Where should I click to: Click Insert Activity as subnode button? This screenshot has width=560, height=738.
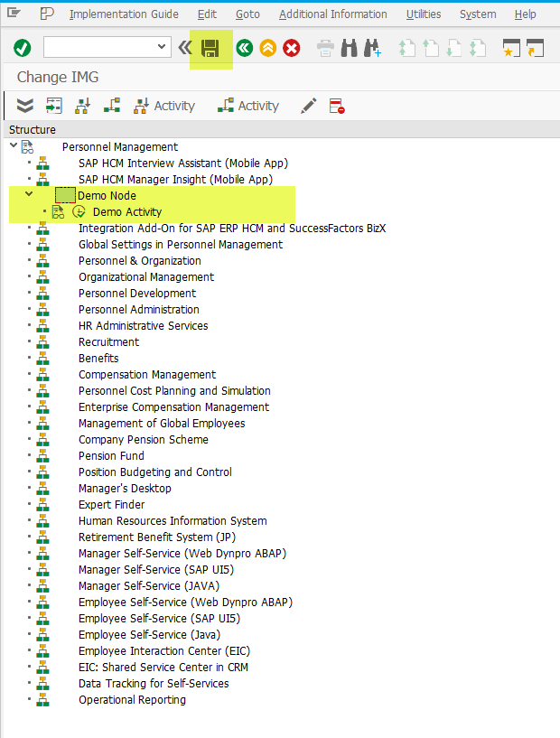pyautogui.click(x=163, y=106)
